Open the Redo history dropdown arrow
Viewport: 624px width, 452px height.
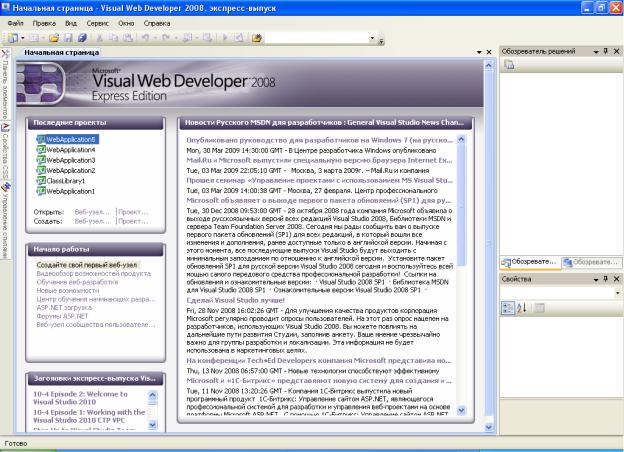(176, 38)
